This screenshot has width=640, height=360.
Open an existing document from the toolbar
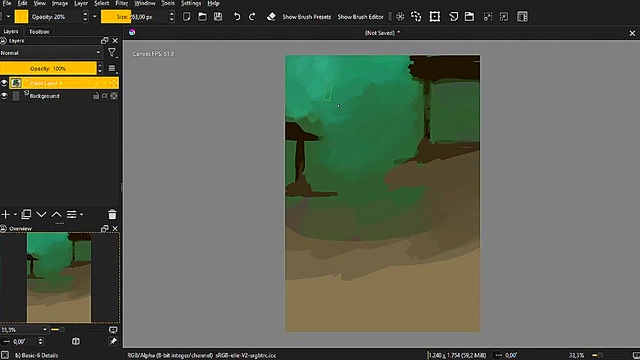pos(202,16)
